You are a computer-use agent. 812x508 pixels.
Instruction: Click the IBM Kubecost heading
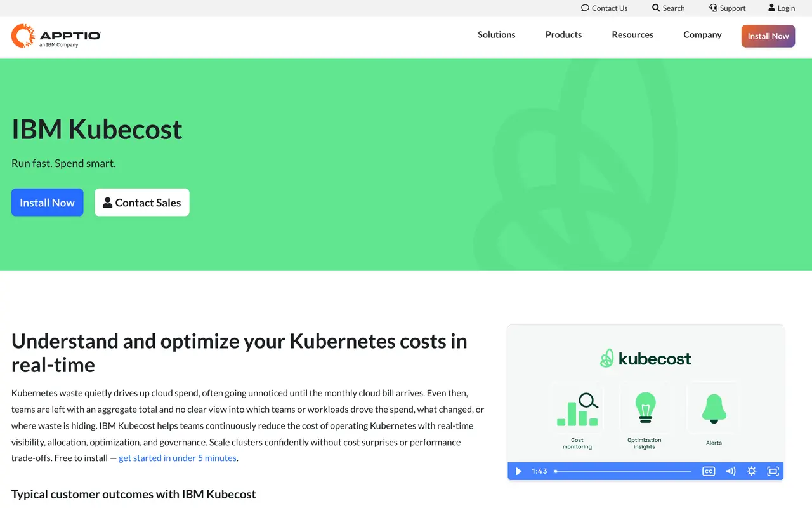tap(97, 130)
